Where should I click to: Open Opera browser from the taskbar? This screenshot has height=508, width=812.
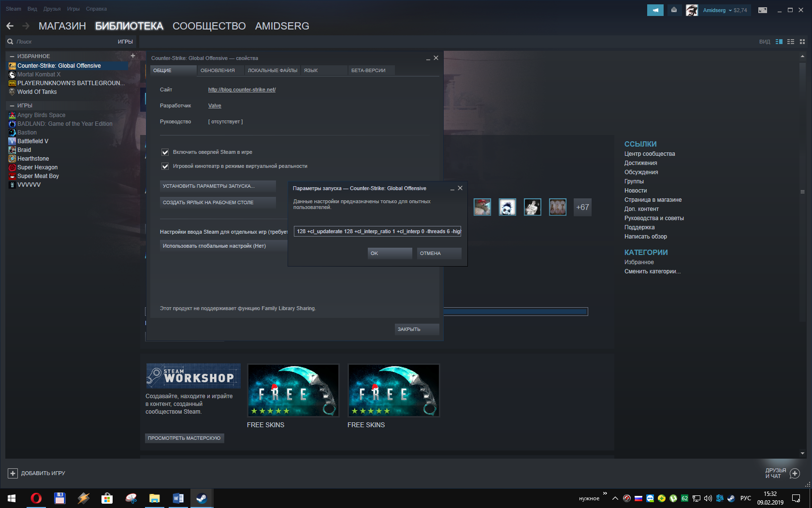tap(36, 498)
